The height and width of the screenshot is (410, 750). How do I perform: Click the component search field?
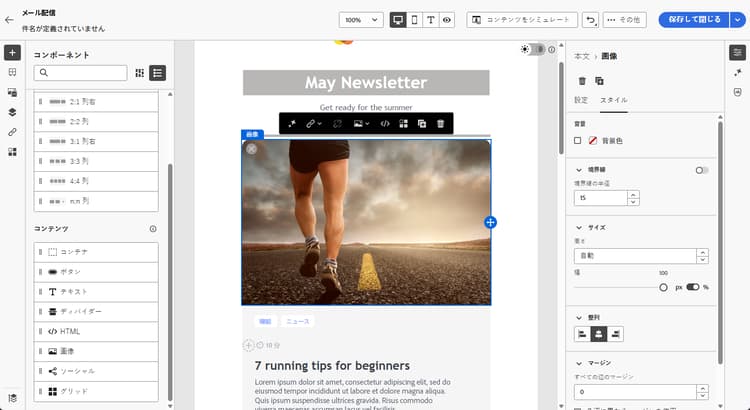(80, 73)
